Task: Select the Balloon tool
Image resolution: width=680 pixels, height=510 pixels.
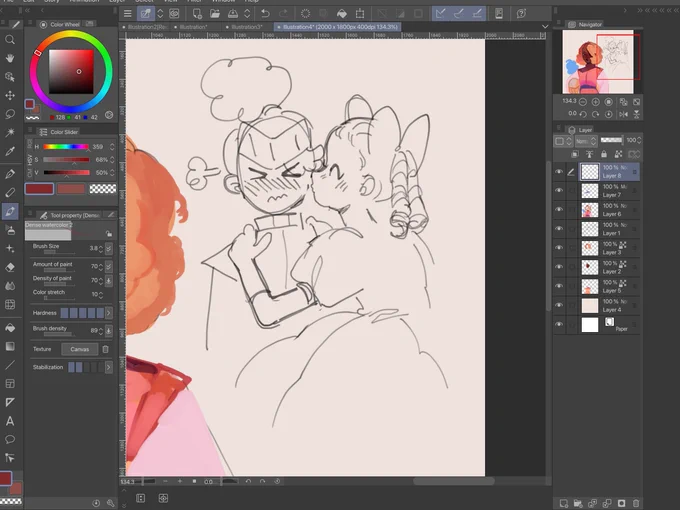Action: (10, 439)
